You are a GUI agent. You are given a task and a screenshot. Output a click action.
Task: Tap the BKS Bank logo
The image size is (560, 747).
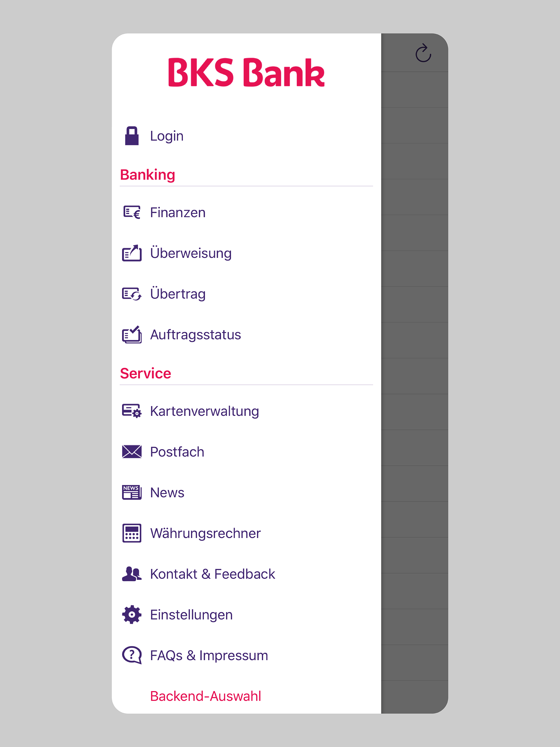[x=246, y=72]
